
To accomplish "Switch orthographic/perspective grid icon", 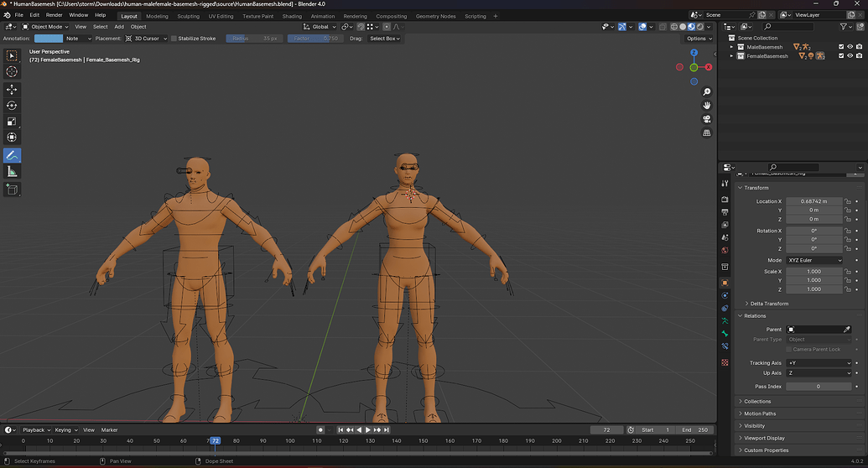I will (x=707, y=133).
